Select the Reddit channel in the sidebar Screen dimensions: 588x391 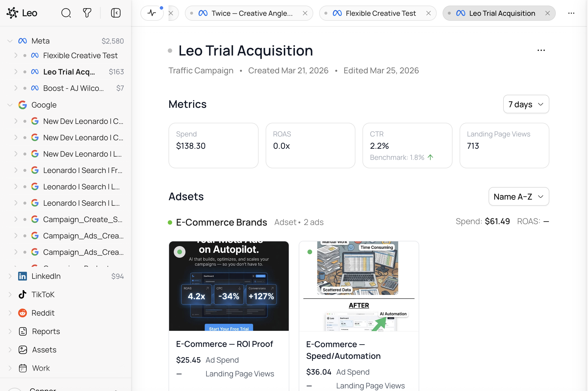[x=43, y=313]
